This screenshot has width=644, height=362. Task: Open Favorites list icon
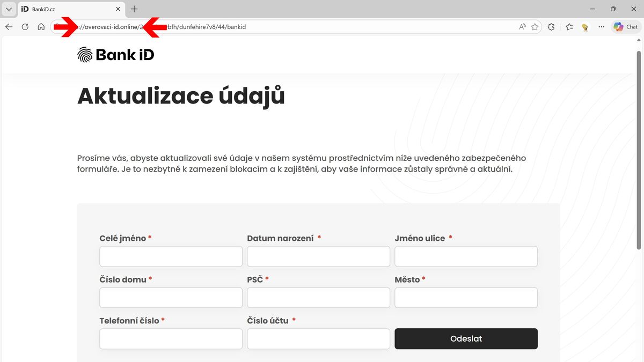click(x=569, y=27)
